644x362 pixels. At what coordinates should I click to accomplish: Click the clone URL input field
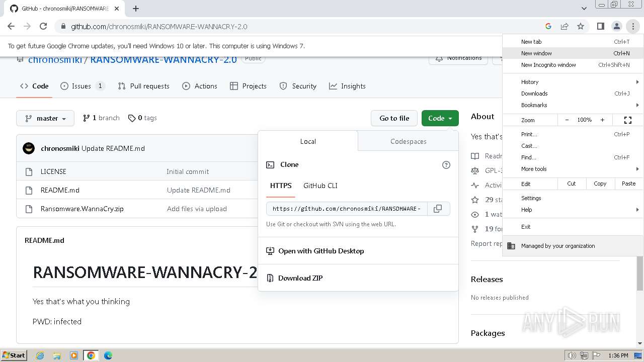tap(347, 209)
